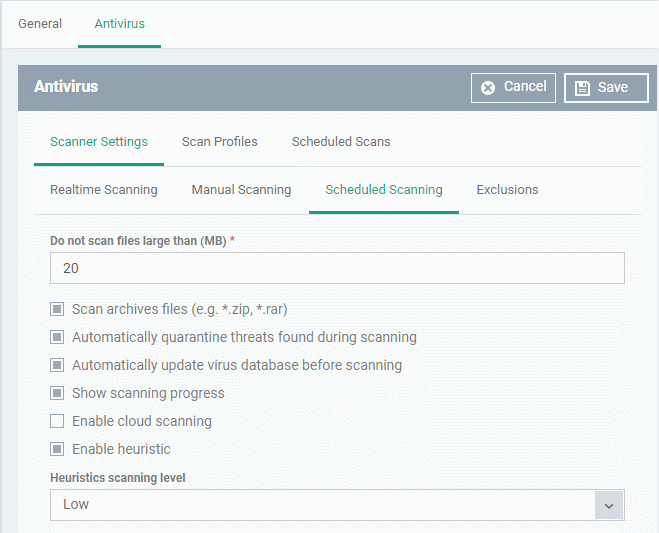
Task: Switch to Manual Scanning sub-tab
Action: (241, 190)
